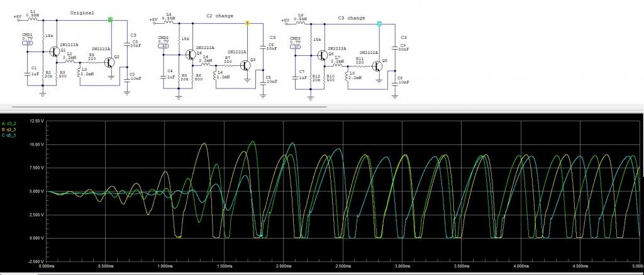Screen dimensions: 644x275
Task: Select cyan probe marker C in C3 change circuit
Action: (x=379, y=24)
